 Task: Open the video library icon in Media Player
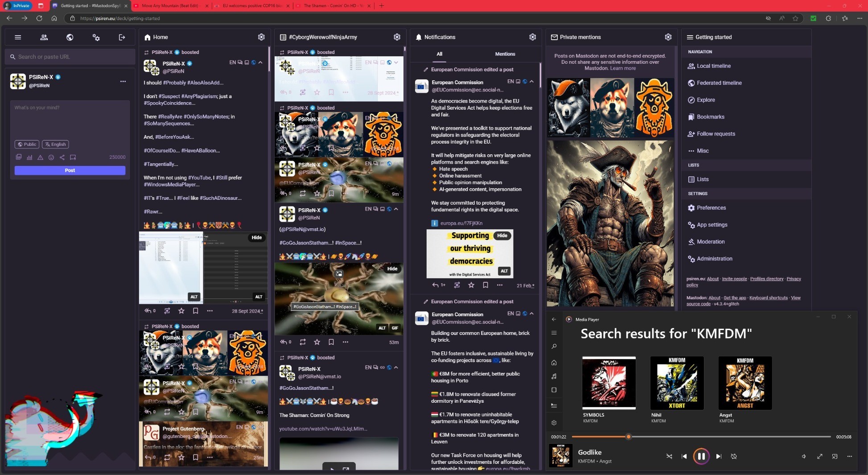pyautogui.click(x=554, y=390)
